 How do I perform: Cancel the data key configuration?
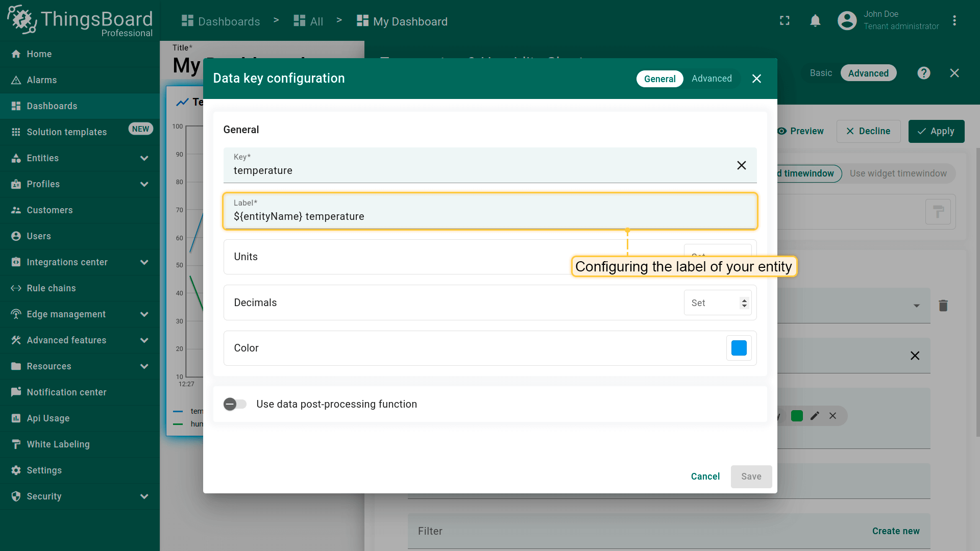click(705, 477)
